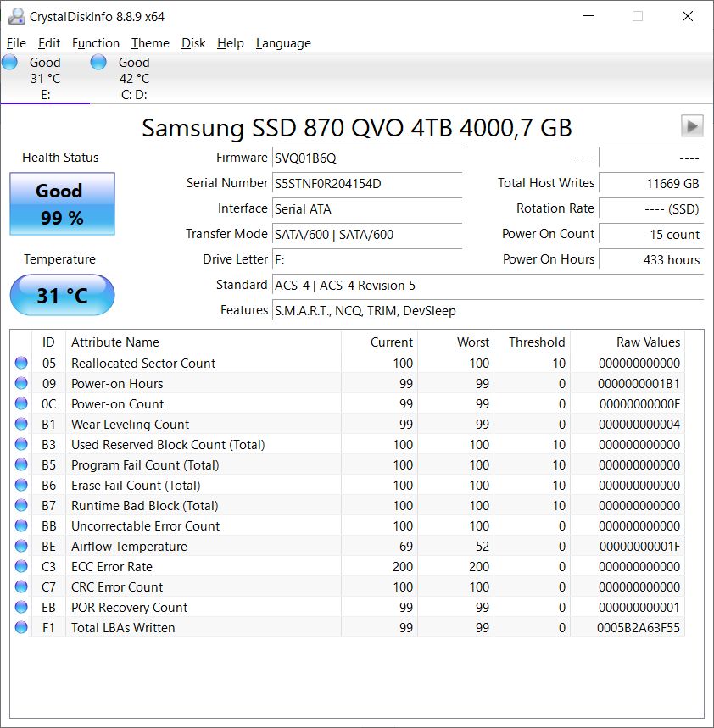Select the Total LBAs Written row name
The width and height of the screenshot is (714, 728).
point(123,628)
